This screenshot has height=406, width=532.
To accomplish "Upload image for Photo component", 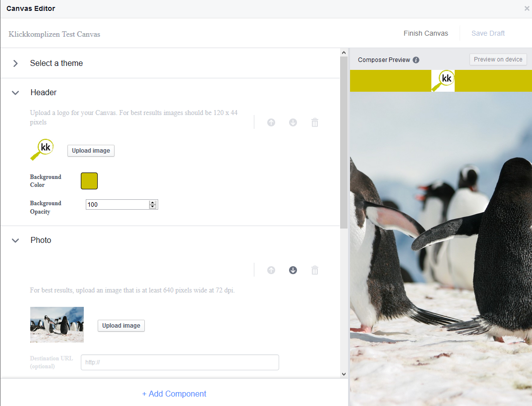I will [121, 326].
